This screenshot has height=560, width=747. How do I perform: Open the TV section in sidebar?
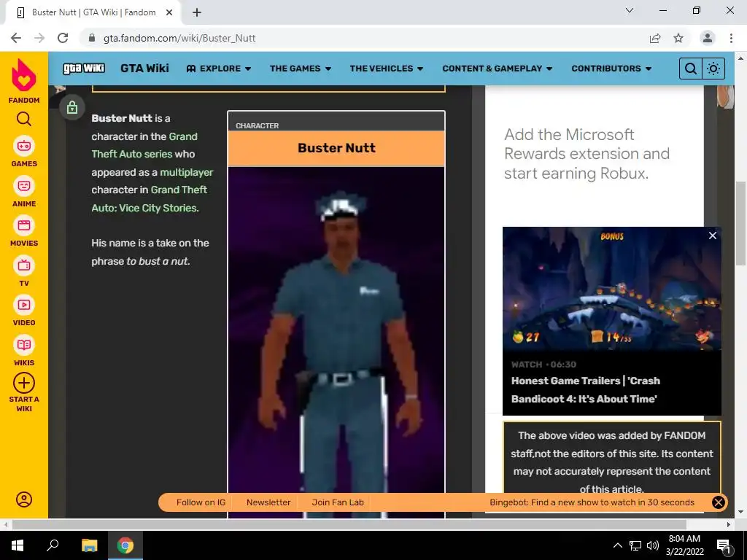click(x=24, y=271)
